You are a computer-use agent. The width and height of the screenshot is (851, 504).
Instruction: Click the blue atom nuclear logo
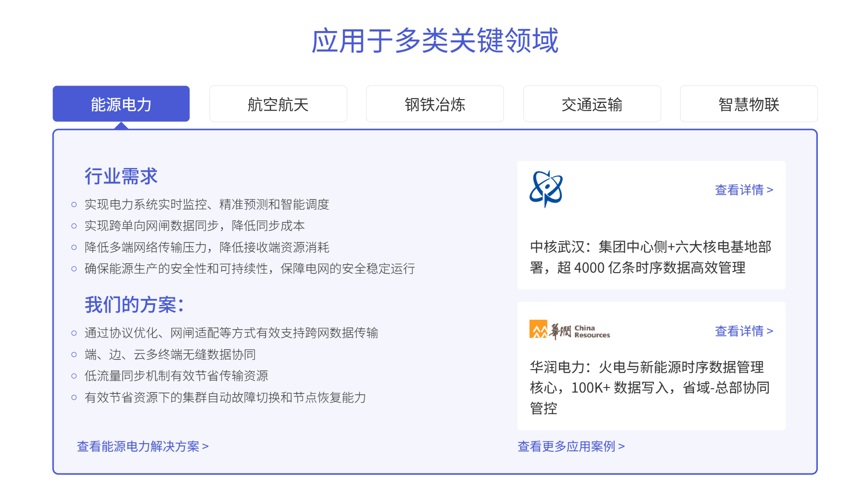tap(546, 189)
